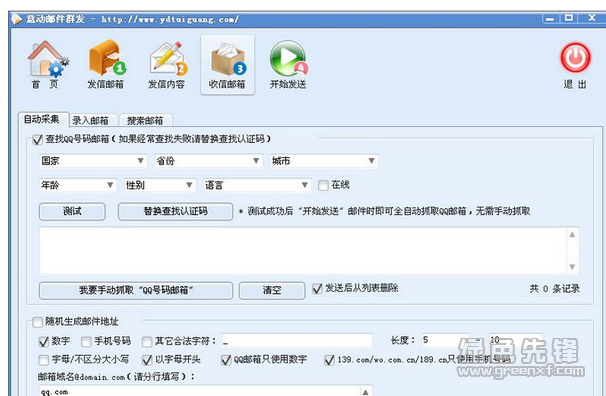Enable the 在线 online checkbox

point(323,185)
